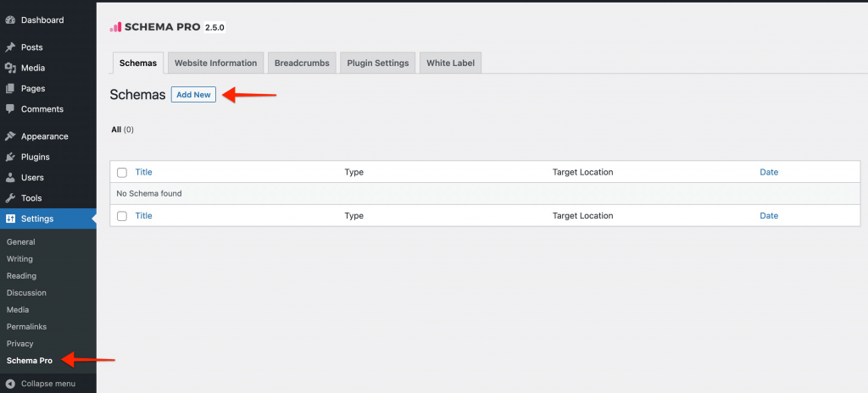Open Discussion settings submenu
Viewport: 868px width, 393px height.
[x=26, y=293]
